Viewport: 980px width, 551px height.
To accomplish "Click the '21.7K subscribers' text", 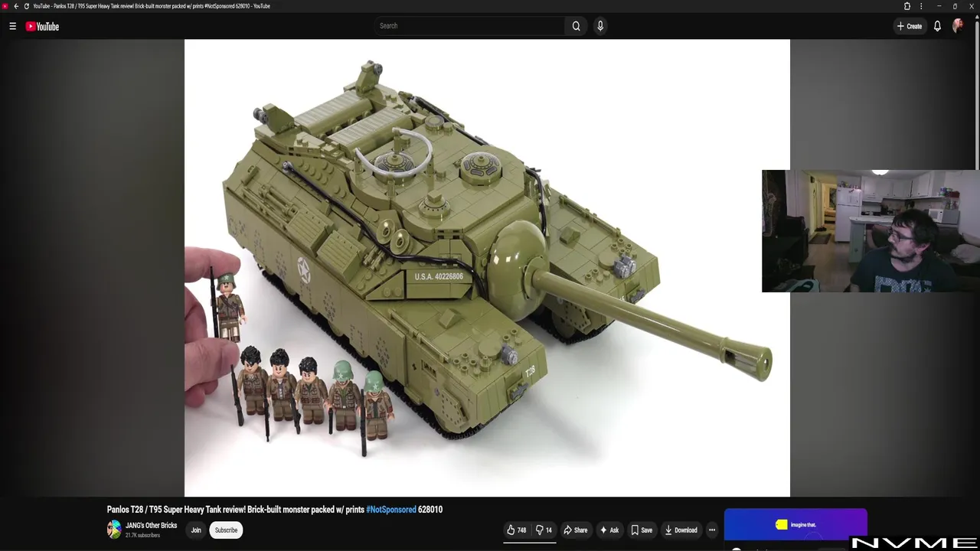I will coord(142,536).
